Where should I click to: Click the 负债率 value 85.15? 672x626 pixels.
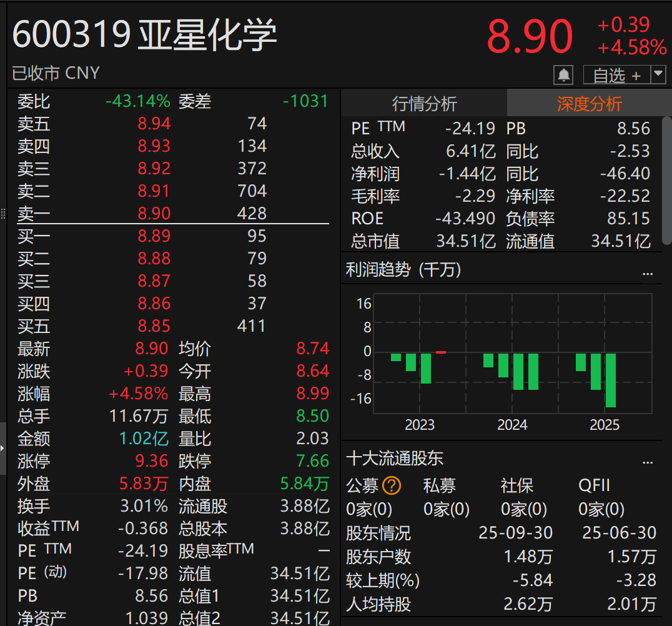pyautogui.click(x=628, y=219)
